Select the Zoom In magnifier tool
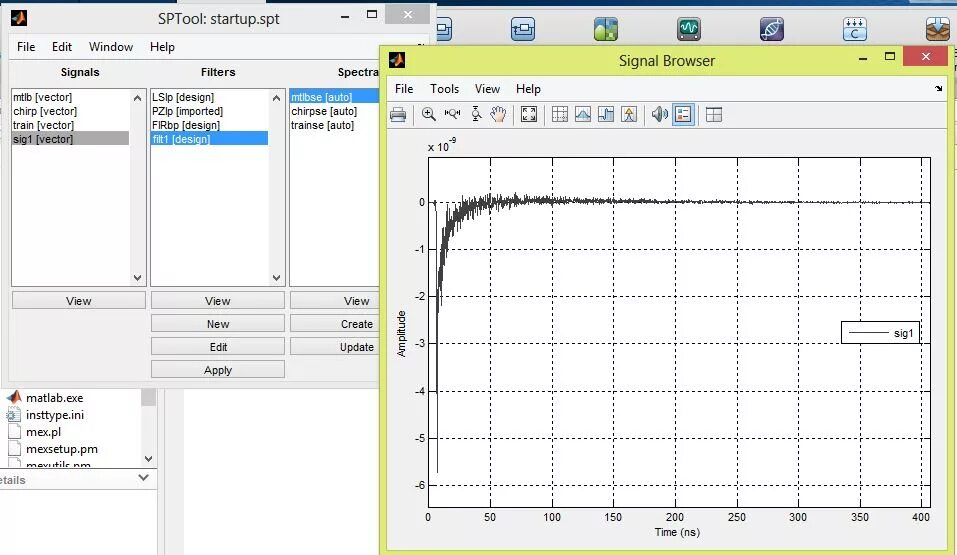Image resolution: width=957 pixels, height=555 pixels. (428, 114)
